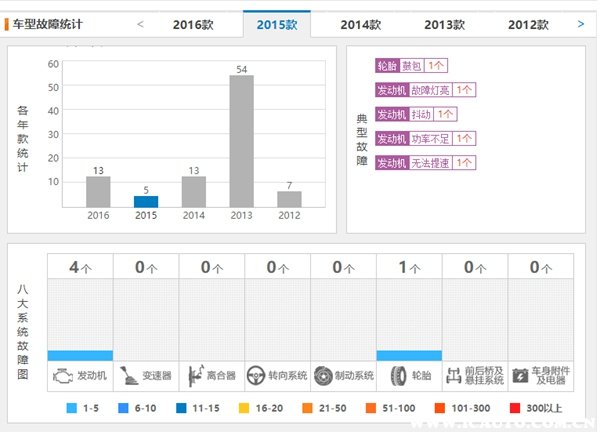600x432 pixels.
Task: Click the blue 2015 bar in chart
Action: 146,201
